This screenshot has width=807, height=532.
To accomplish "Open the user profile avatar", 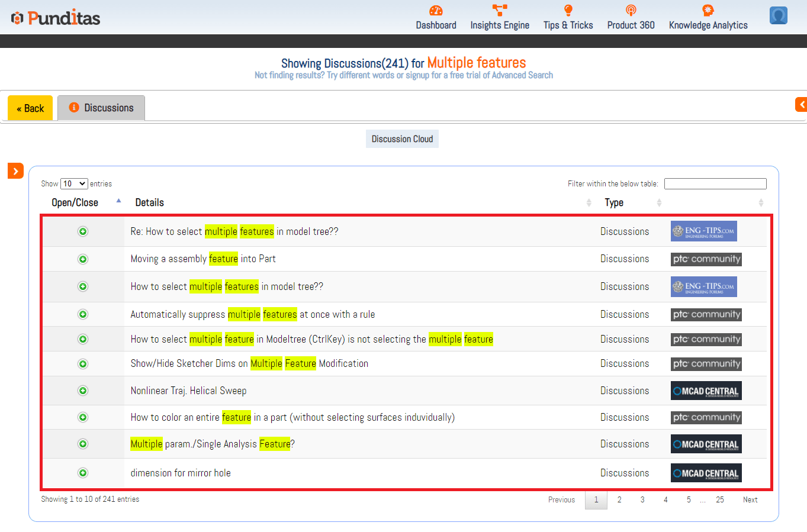I will coord(778,15).
